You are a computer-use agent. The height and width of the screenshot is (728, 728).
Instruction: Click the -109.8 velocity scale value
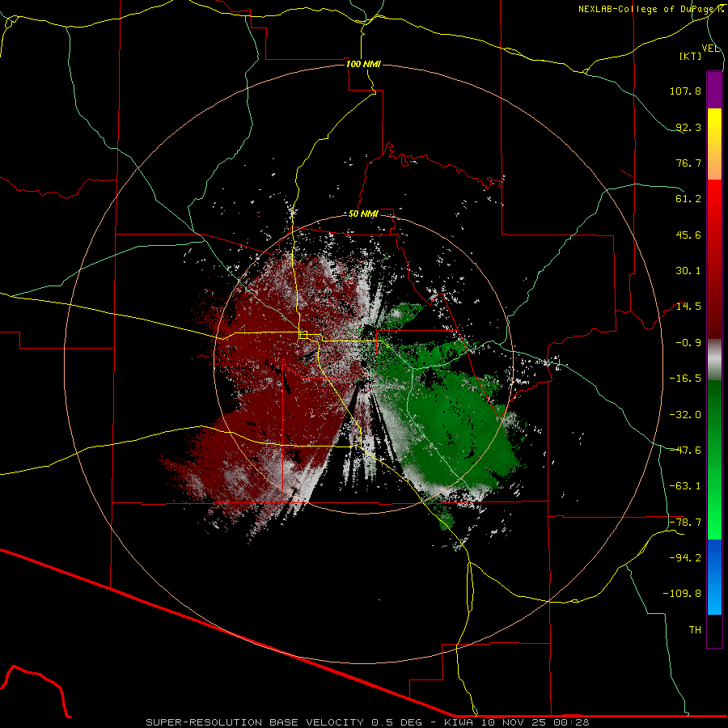click(x=682, y=594)
